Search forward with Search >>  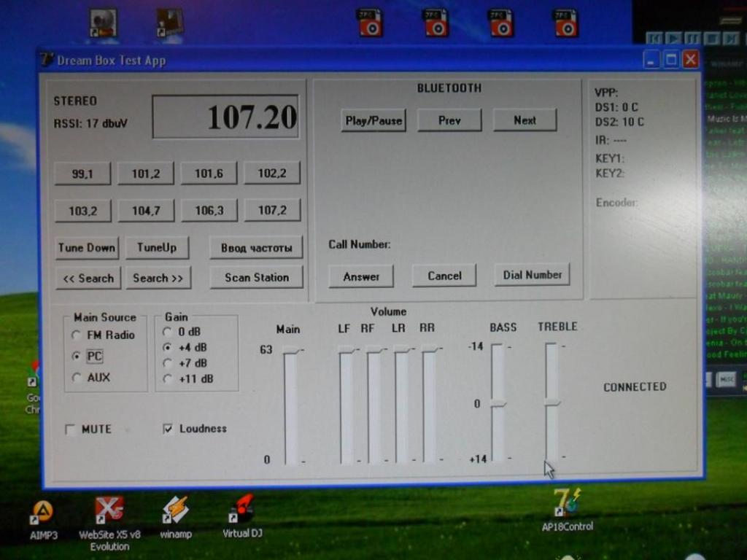(x=158, y=278)
